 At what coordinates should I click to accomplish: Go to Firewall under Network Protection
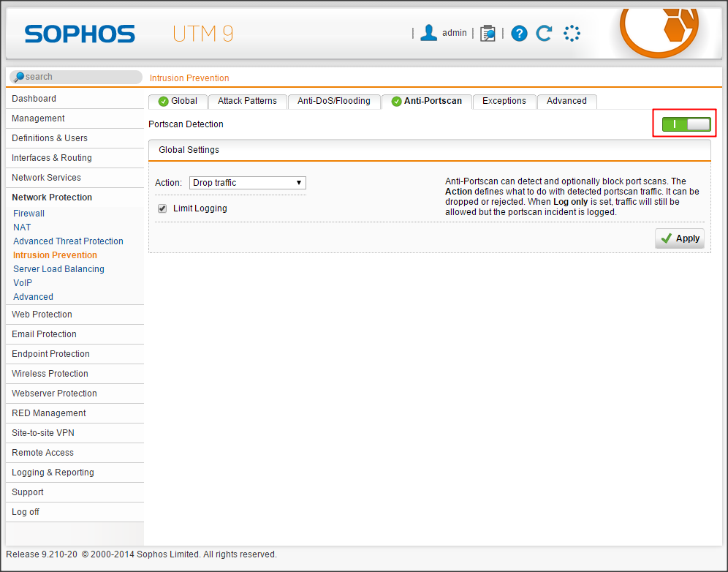click(29, 214)
